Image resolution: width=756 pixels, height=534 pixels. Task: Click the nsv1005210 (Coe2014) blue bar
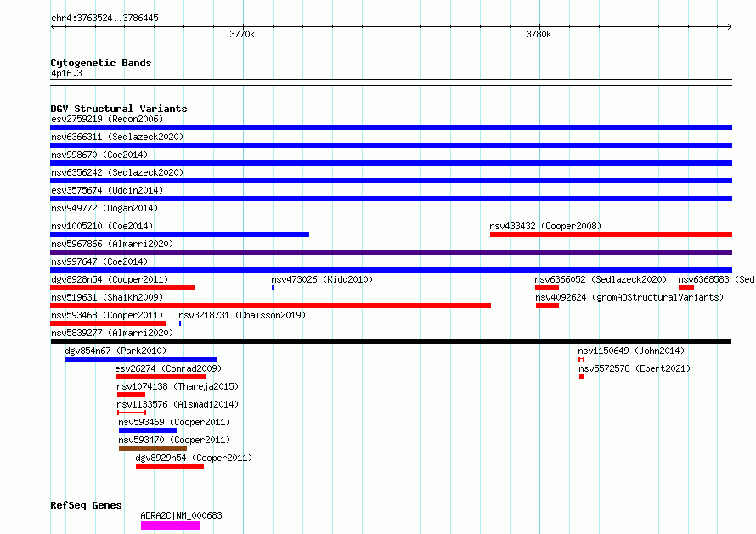pos(179,234)
